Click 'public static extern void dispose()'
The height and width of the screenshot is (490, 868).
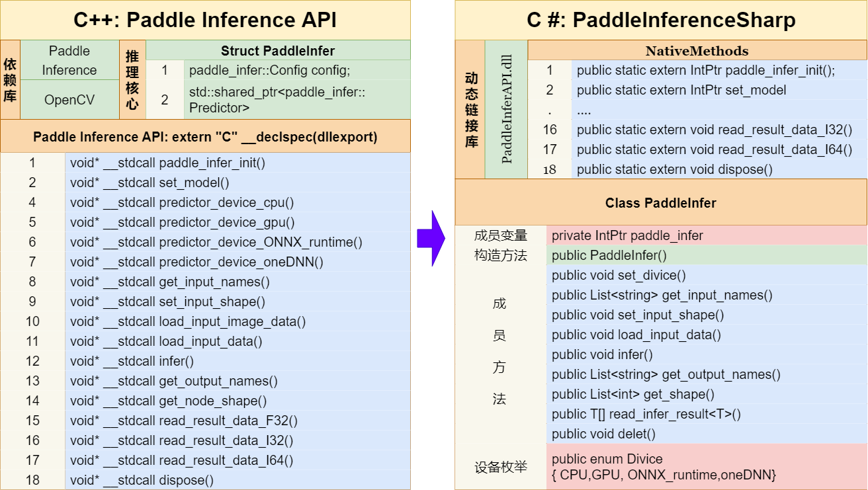pyautogui.click(x=719, y=169)
